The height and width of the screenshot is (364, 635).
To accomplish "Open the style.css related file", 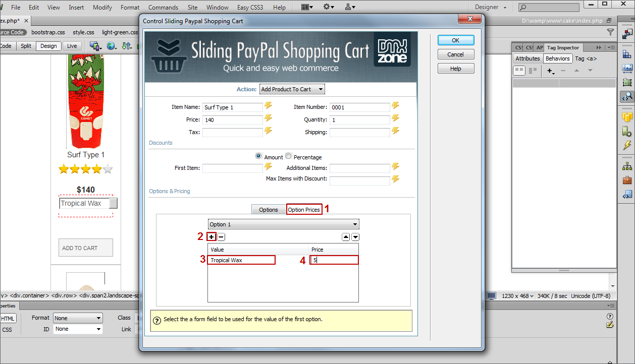I will (83, 32).
